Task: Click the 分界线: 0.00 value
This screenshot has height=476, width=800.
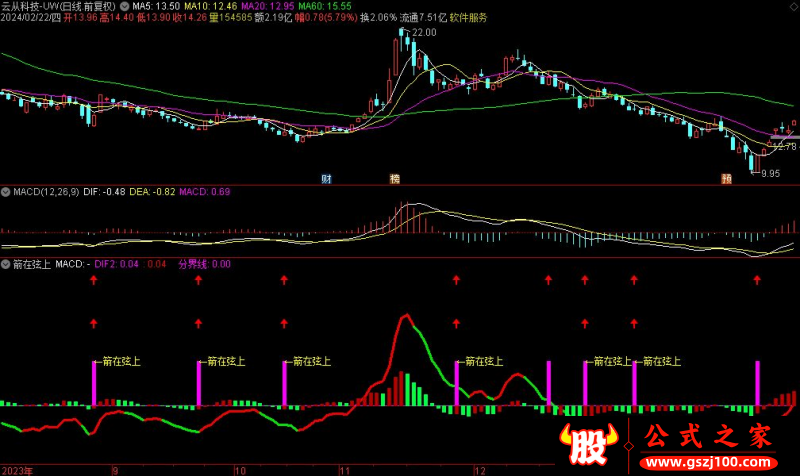Action: pyautogui.click(x=204, y=264)
